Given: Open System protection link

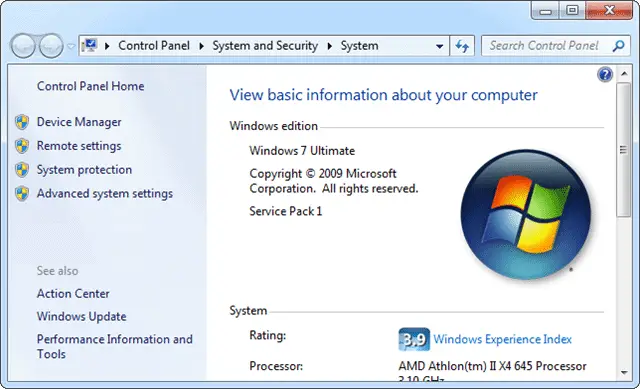Looking at the screenshot, I should [x=84, y=169].
